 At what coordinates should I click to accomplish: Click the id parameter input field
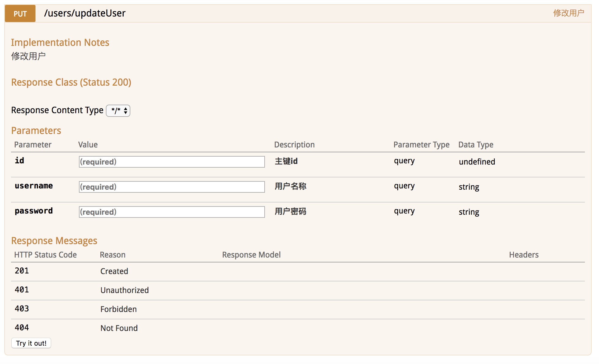coord(172,162)
